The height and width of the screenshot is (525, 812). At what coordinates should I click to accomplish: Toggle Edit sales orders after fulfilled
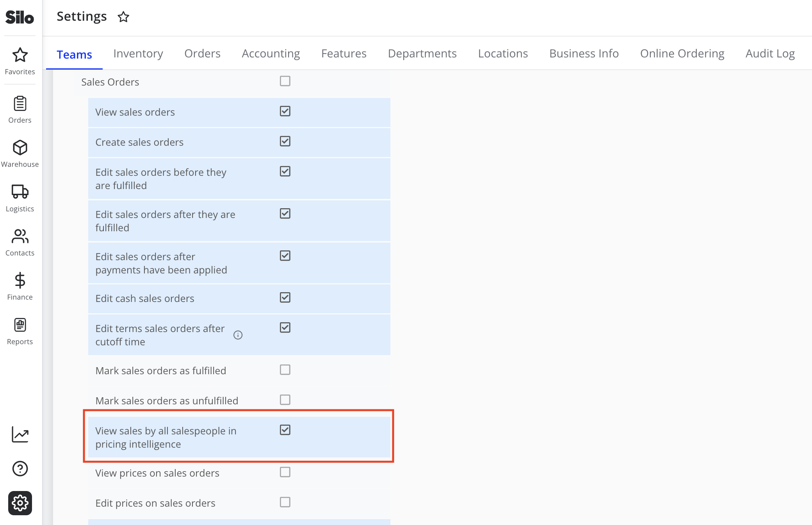click(285, 213)
